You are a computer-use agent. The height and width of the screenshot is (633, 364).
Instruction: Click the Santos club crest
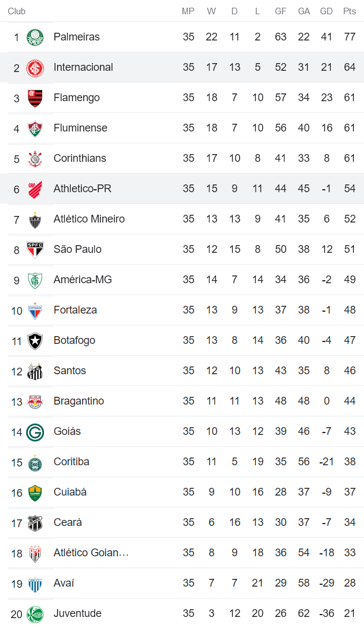pos(35,371)
